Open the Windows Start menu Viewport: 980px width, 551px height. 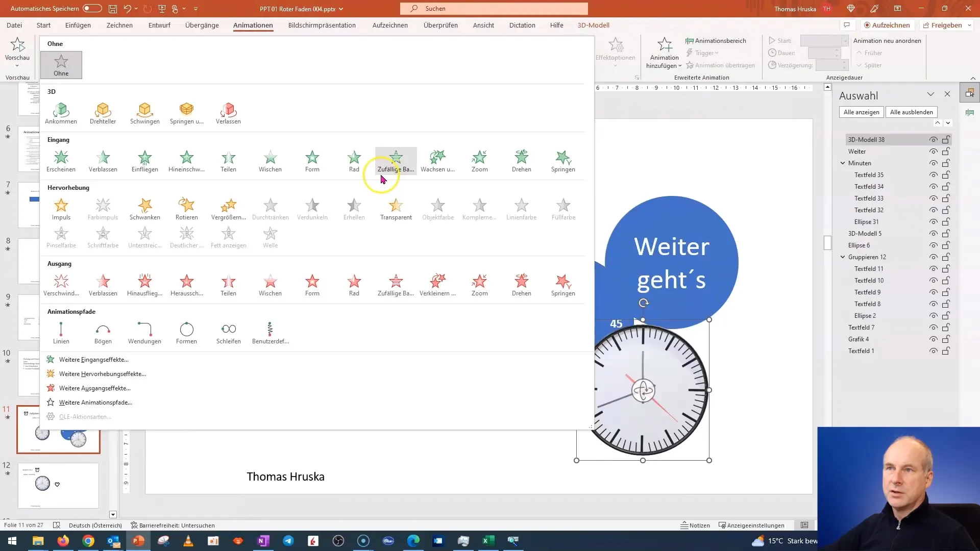point(12,541)
